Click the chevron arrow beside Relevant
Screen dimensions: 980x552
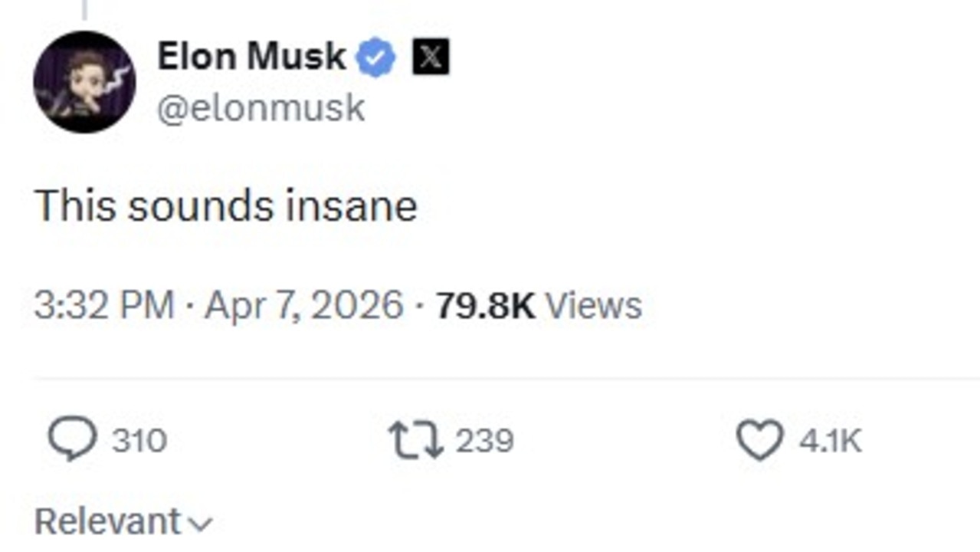tap(199, 524)
